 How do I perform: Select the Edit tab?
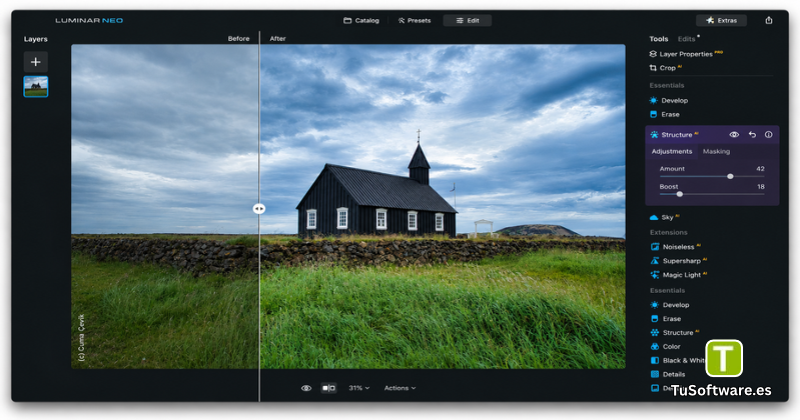tap(467, 20)
